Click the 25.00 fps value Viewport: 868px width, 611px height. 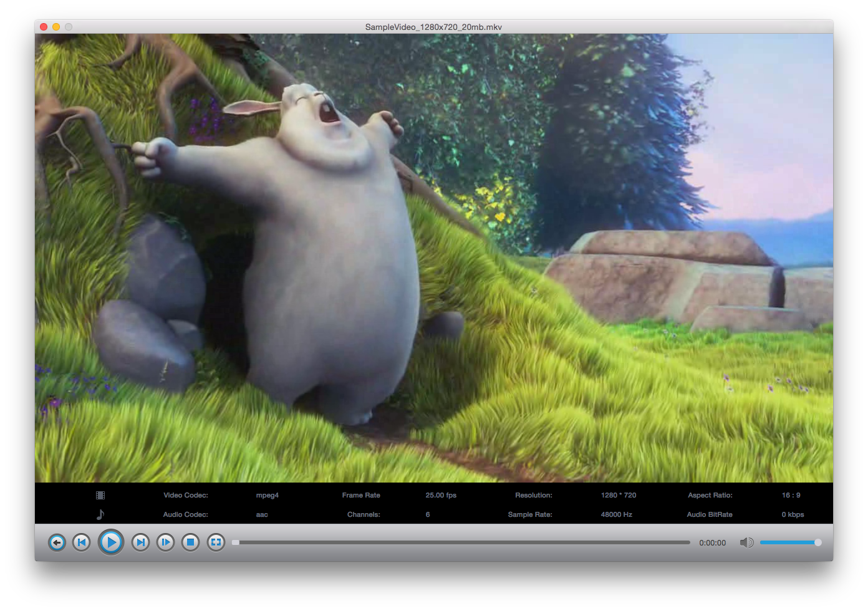(441, 495)
